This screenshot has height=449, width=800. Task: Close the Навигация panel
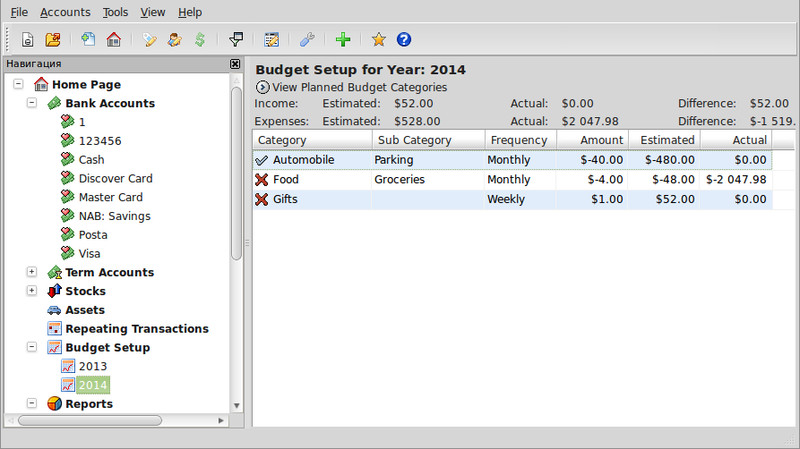(x=235, y=64)
